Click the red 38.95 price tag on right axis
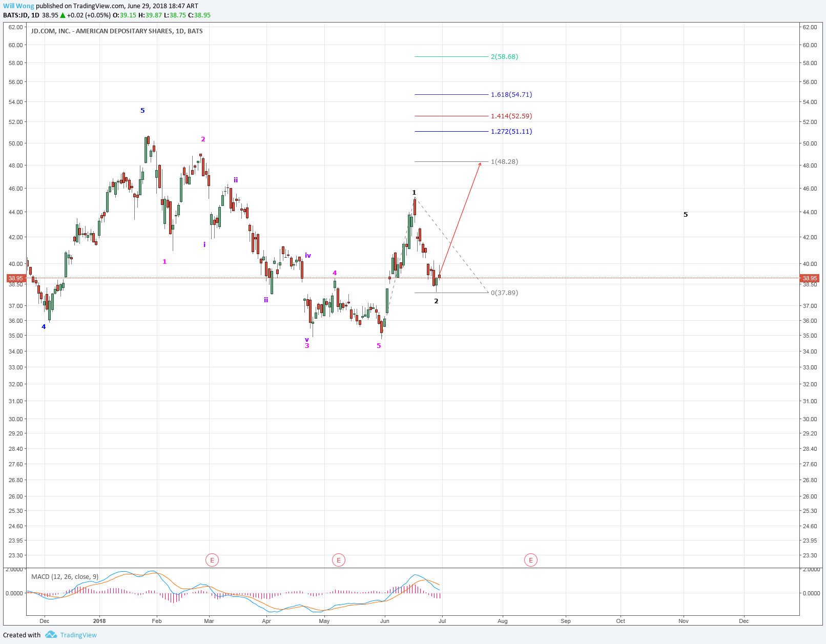826x644 pixels. click(x=810, y=279)
